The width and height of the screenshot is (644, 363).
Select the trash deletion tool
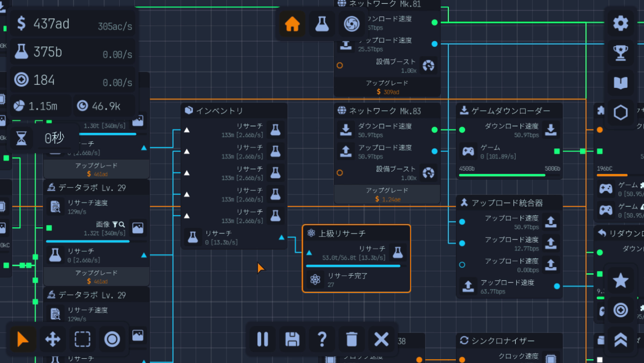(x=351, y=340)
